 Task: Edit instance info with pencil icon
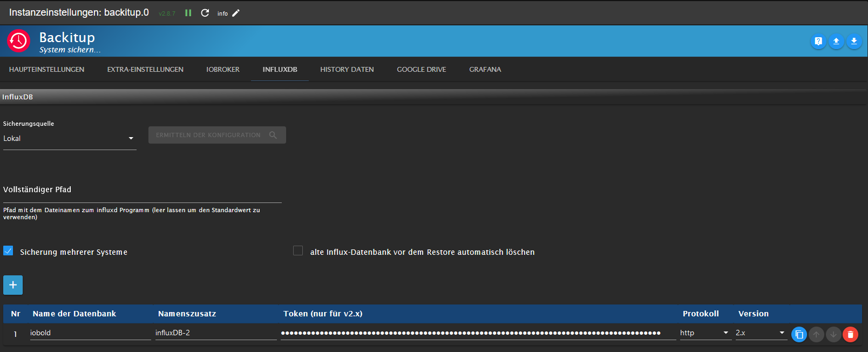pyautogui.click(x=236, y=13)
